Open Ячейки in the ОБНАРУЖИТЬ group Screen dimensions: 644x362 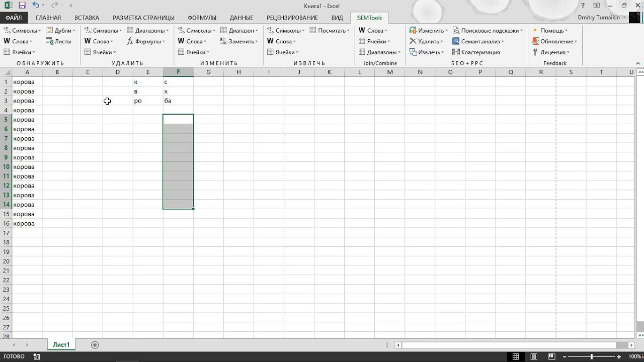point(19,52)
